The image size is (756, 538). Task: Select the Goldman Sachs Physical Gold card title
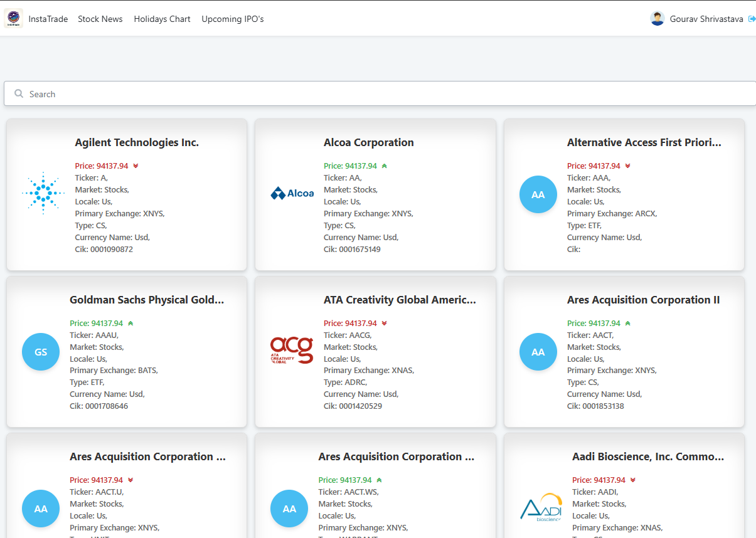(x=147, y=300)
